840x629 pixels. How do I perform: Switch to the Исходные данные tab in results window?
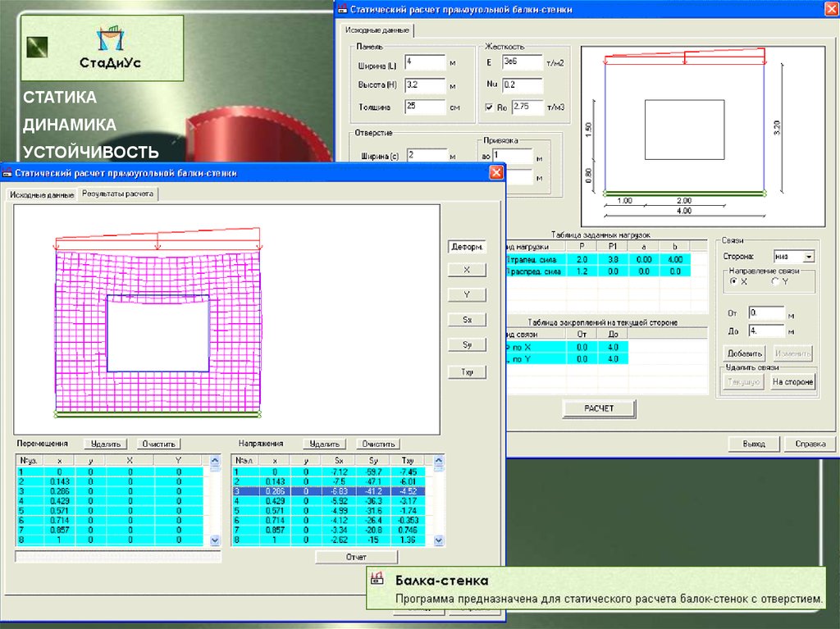[x=41, y=194]
